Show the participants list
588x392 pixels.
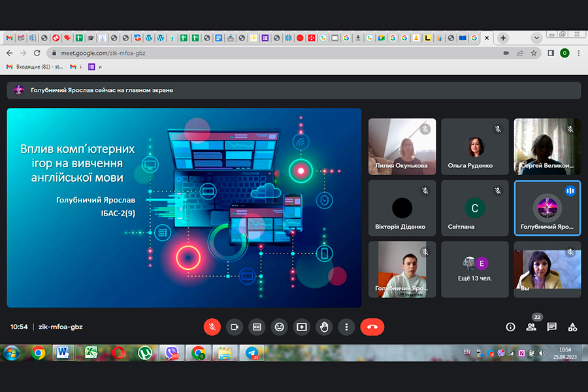pyautogui.click(x=531, y=327)
